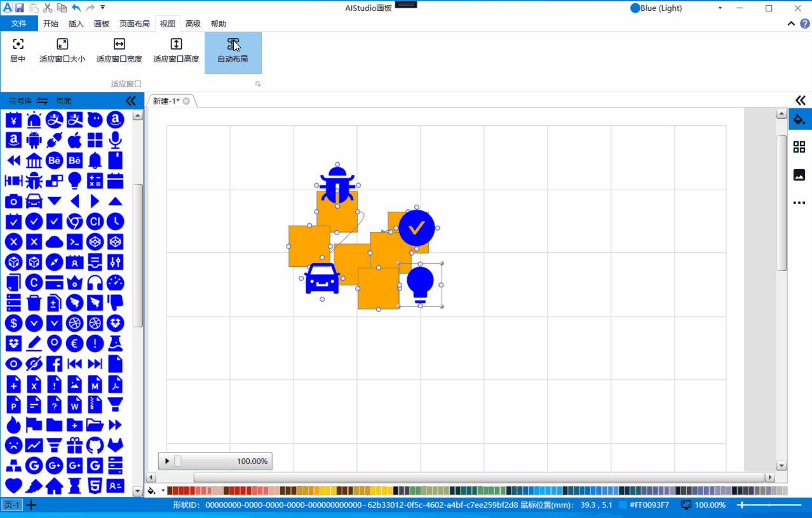Open the Blue (Light) theme dropdown
Image resolution: width=812 pixels, height=518 pixels.
click(720, 8)
